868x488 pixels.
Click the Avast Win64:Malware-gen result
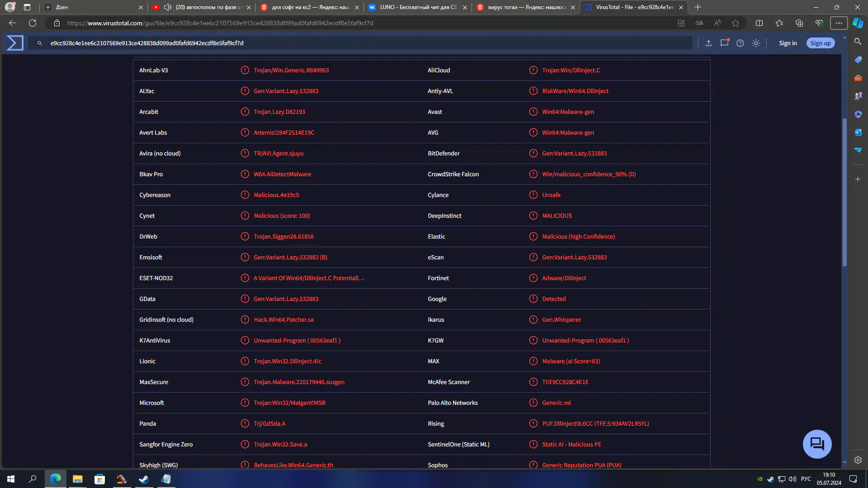[x=568, y=112]
